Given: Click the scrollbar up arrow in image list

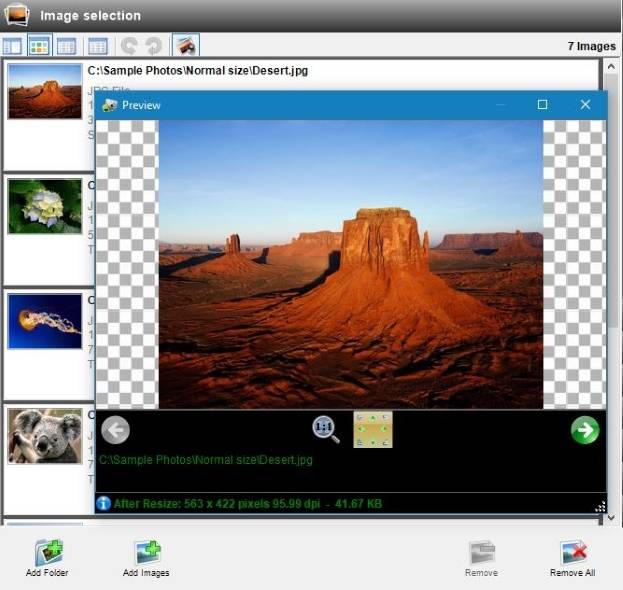Looking at the screenshot, I should click(x=611, y=67).
